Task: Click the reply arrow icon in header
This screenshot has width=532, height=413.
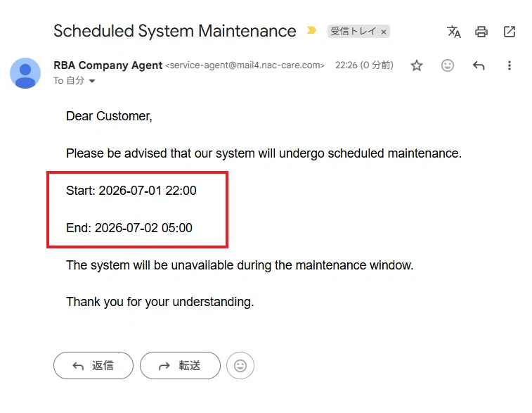Action: 479,65
